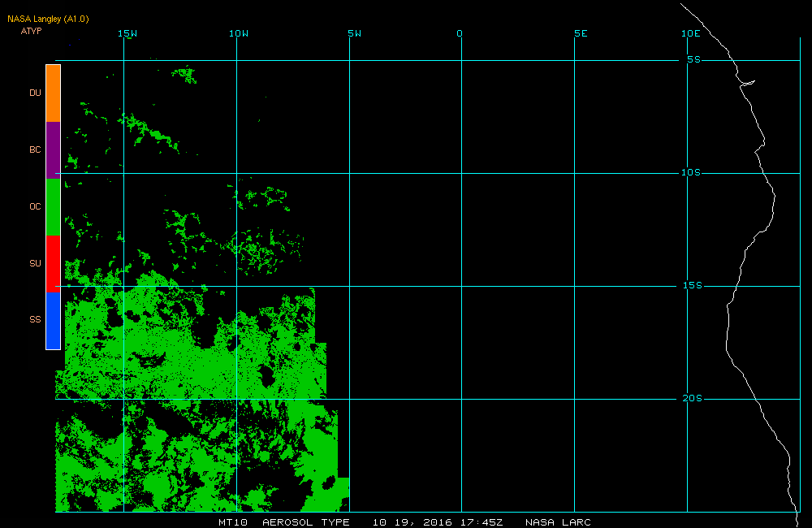This screenshot has width=812, height=528.
Task: Click the 0 longitude label
Action: click(460, 33)
